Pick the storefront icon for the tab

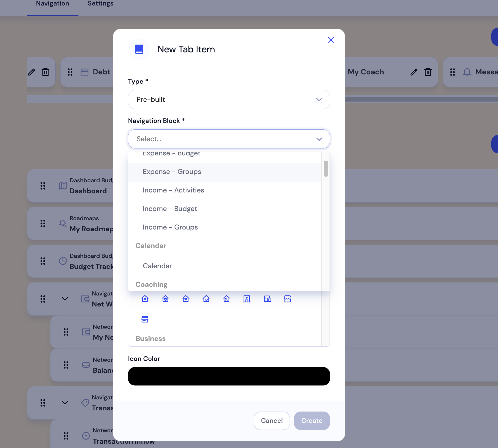point(288,299)
